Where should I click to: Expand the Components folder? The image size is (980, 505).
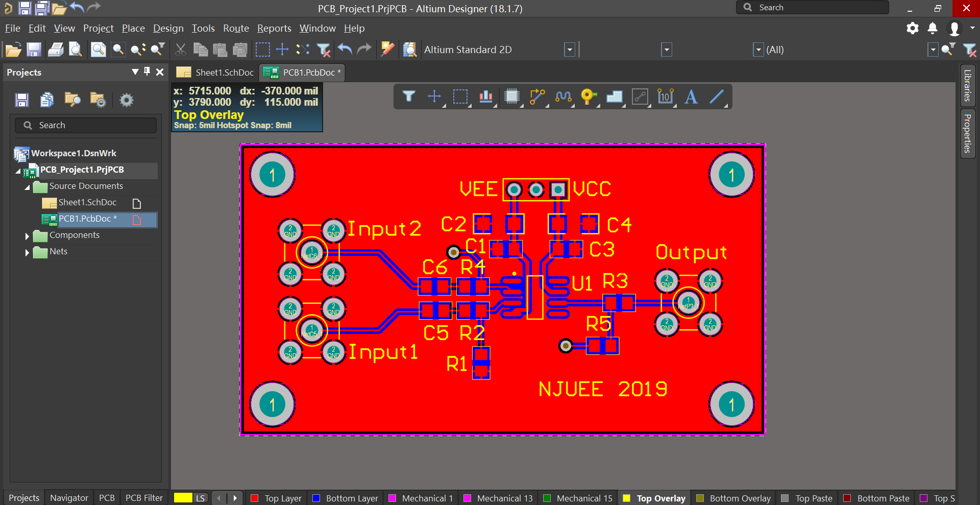tap(27, 236)
